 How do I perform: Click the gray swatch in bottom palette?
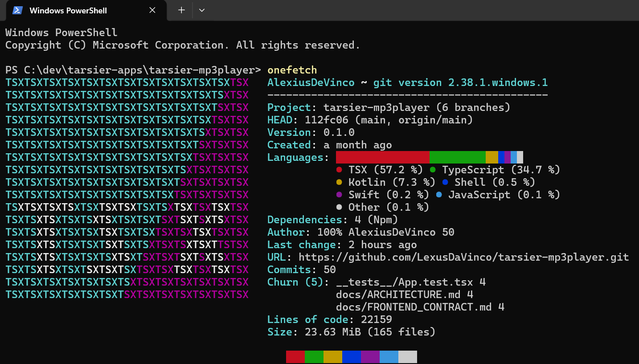tap(408, 357)
